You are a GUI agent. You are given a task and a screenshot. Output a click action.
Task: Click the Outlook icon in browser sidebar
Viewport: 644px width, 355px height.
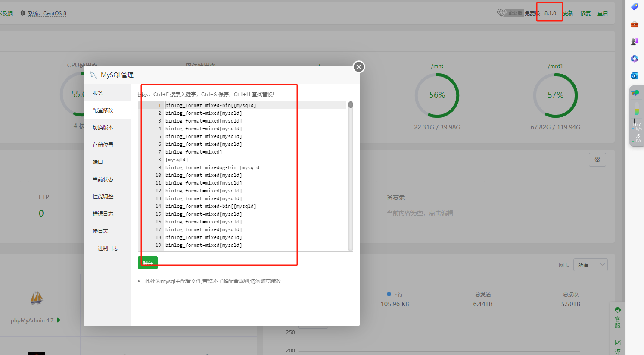pos(635,76)
